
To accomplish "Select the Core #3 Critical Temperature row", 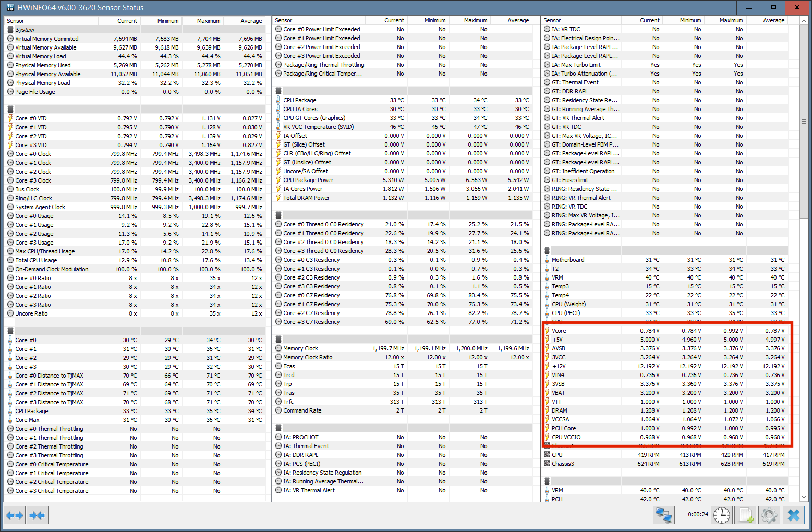I will (135, 491).
